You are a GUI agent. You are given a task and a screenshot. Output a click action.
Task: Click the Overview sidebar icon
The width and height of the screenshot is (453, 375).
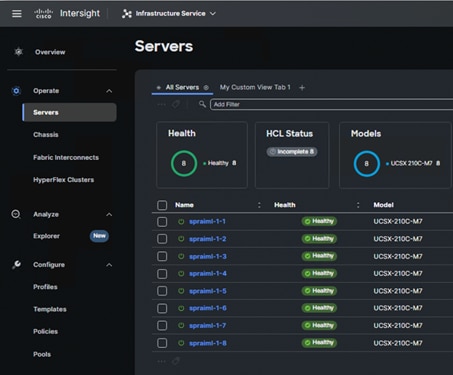point(19,52)
